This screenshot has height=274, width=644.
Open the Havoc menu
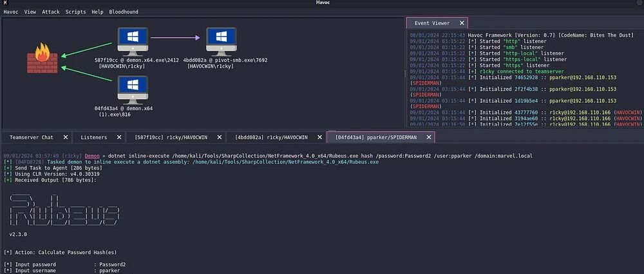[x=11, y=12]
